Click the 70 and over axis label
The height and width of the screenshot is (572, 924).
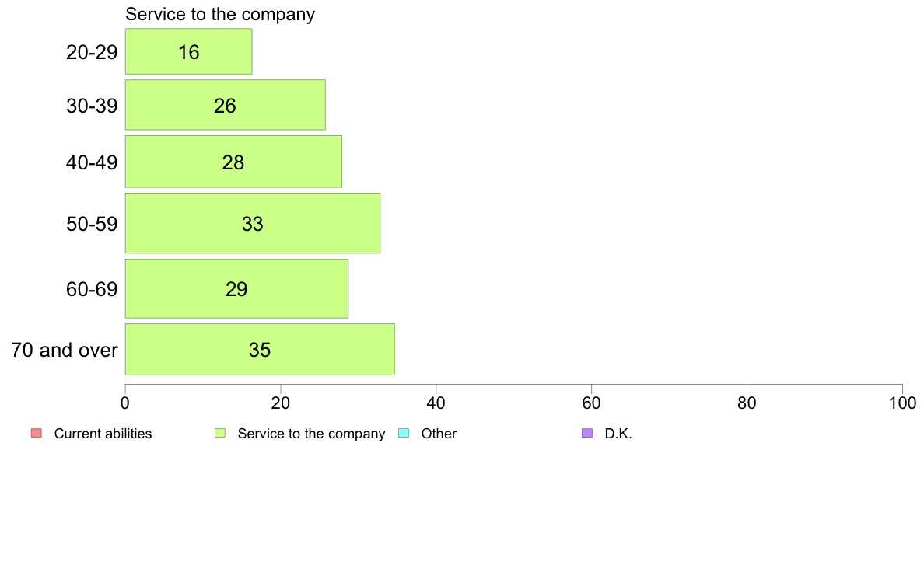coord(65,350)
